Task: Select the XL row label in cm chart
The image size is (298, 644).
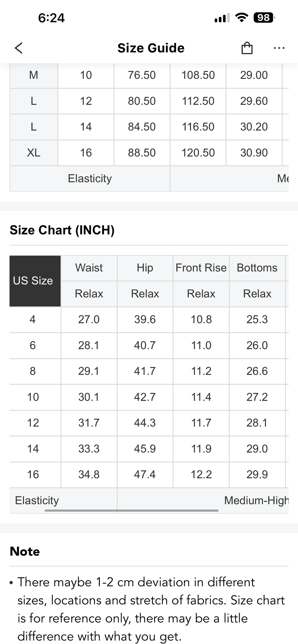Action: (34, 153)
